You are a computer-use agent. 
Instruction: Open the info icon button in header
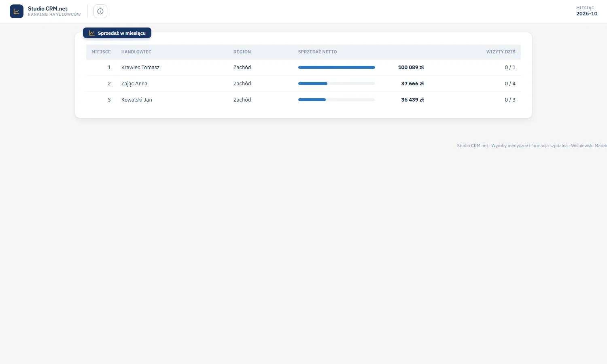tap(100, 11)
